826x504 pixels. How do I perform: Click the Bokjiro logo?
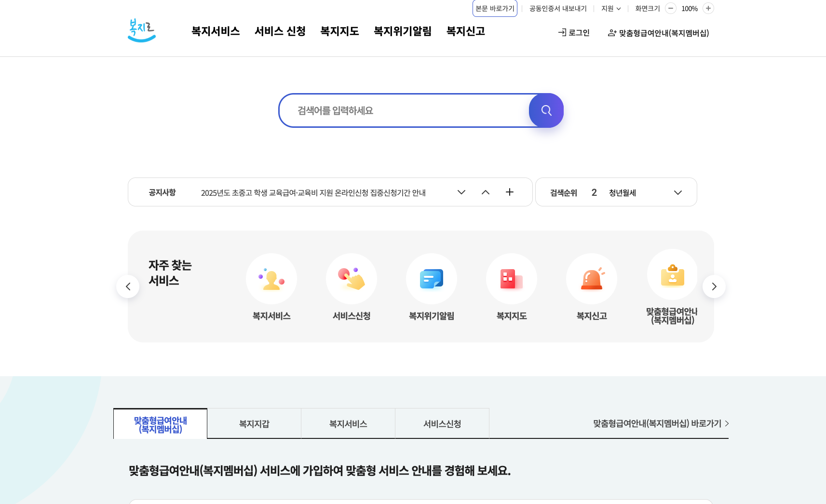141,30
